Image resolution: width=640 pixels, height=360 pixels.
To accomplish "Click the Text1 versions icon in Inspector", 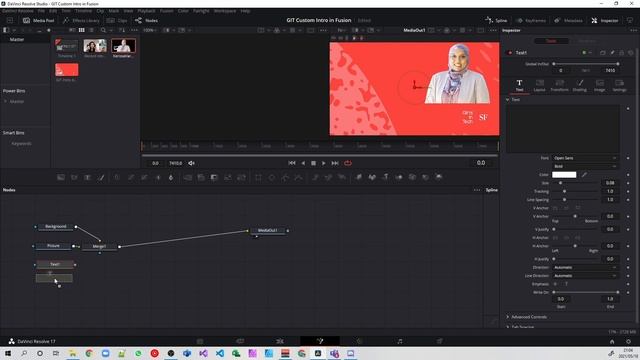I will [x=603, y=53].
